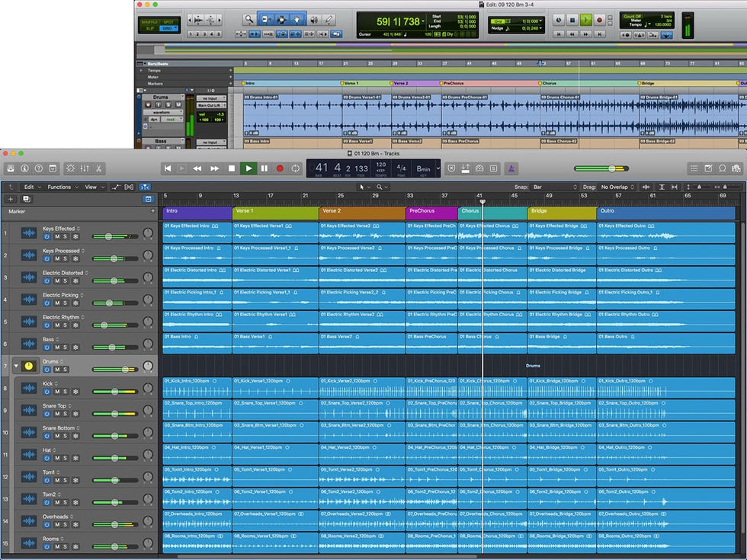Open the Mixer from the control bar
The width and height of the screenshot is (747, 560).
click(85, 168)
